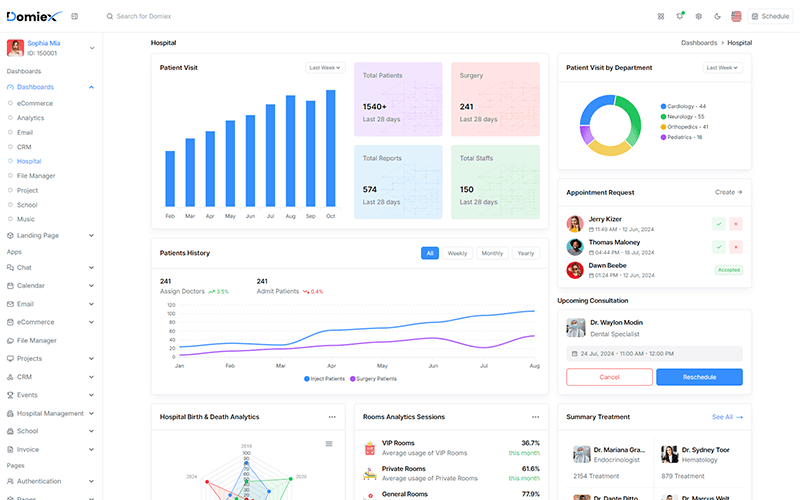Screen dimensions: 800x500
Task: Accept Thomas Maloney's appointment request
Action: tap(718, 247)
